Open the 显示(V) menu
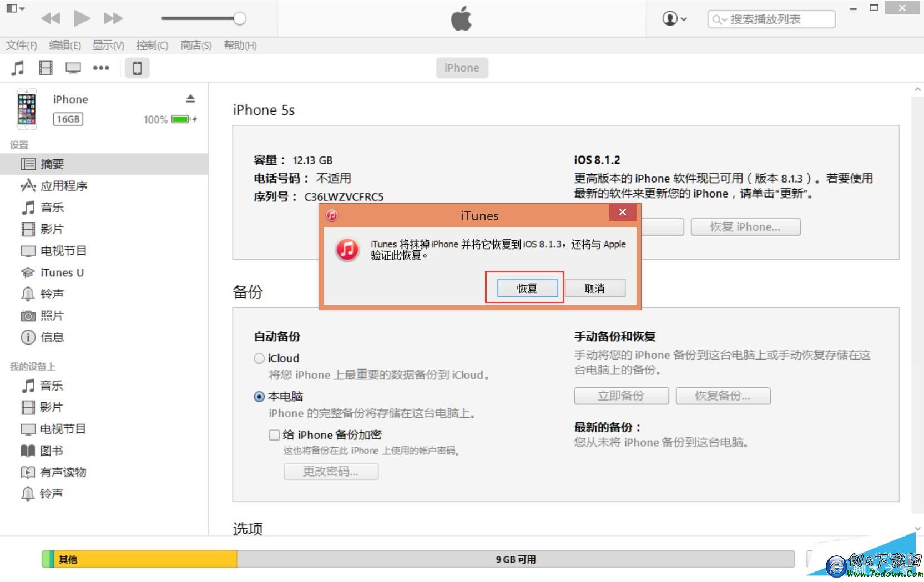924x582 pixels. [x=108, y=45]
